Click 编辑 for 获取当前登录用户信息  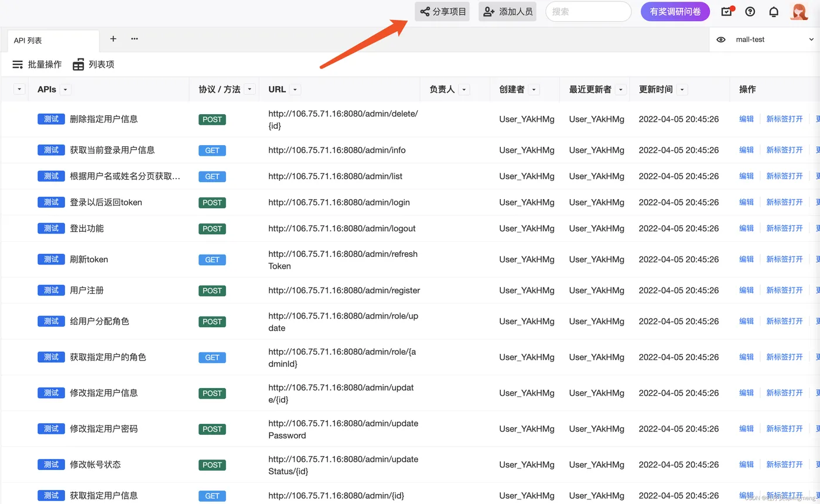[x=746, y=150]
